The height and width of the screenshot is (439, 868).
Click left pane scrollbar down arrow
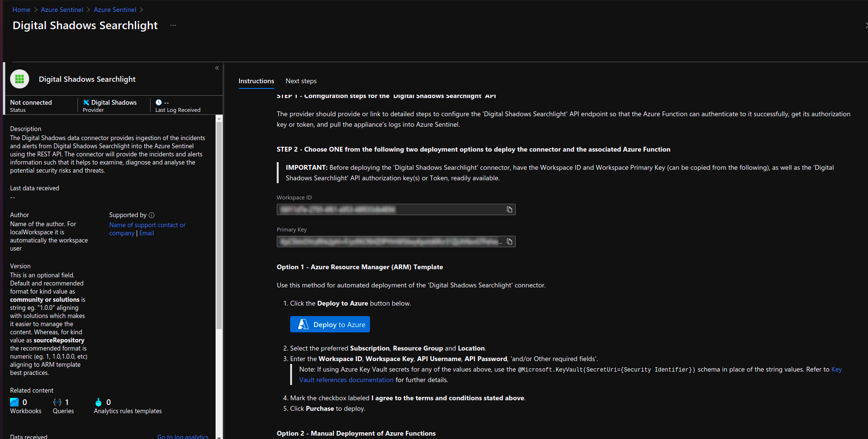click(219, 437)
